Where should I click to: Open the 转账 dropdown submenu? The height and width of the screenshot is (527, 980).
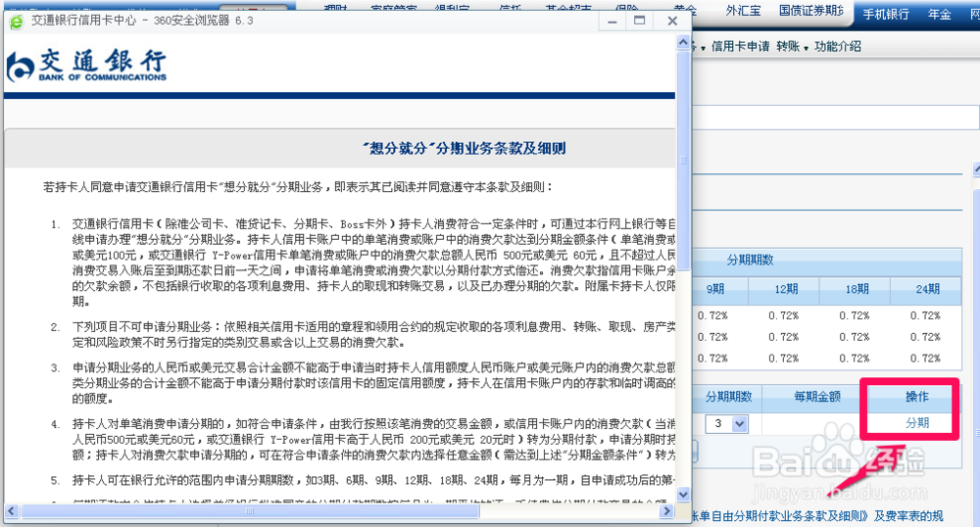792,46
